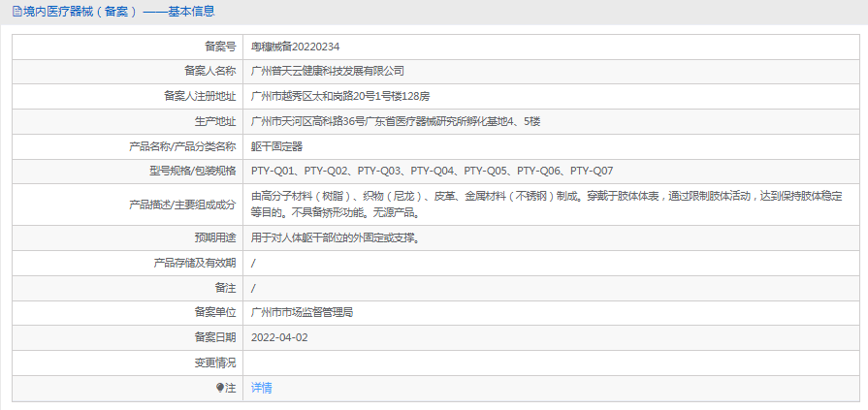The width and height of the screenshot is (868, 410).
Task: Click the slash value in 备注 row
Action: (x=253, y=288)
